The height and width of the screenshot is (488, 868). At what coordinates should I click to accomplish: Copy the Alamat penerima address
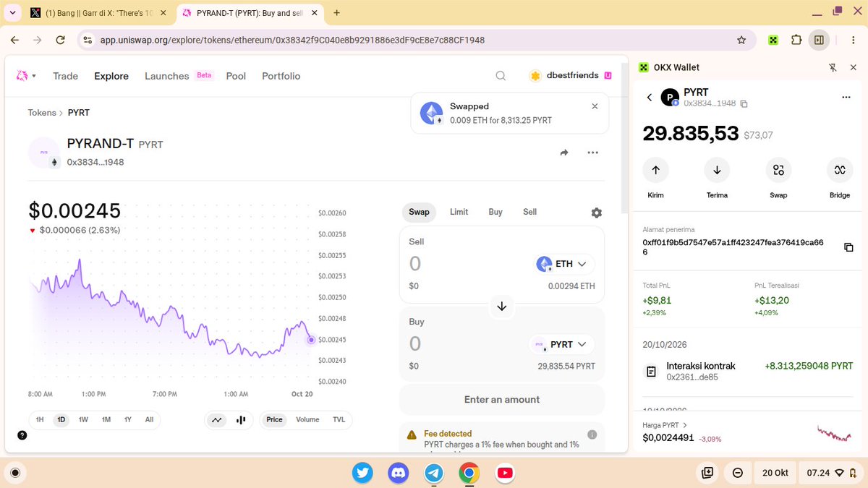[848, 247]
